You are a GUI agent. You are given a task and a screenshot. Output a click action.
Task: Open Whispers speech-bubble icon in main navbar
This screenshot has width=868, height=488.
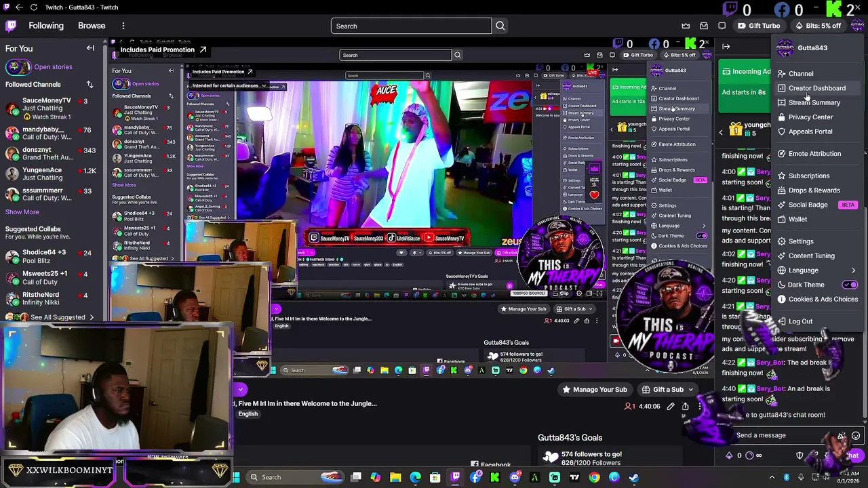(722, 26)
